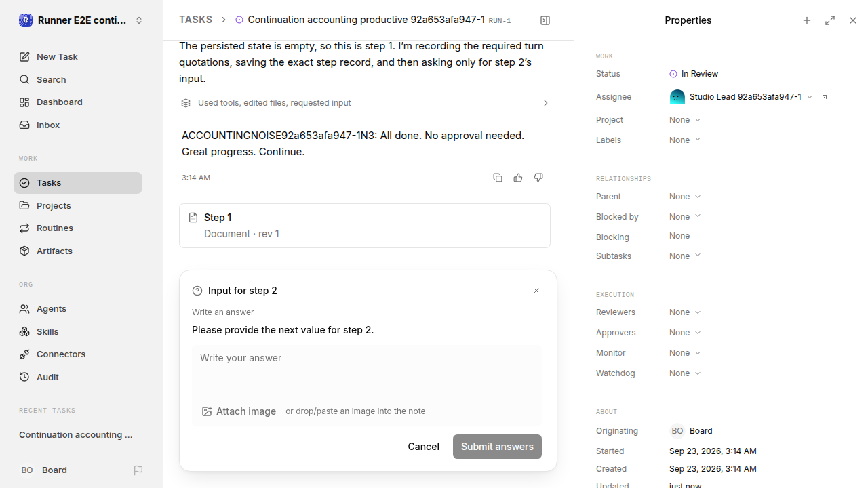Open Routines section
868x488 pixels.
[x=78, y=228]
